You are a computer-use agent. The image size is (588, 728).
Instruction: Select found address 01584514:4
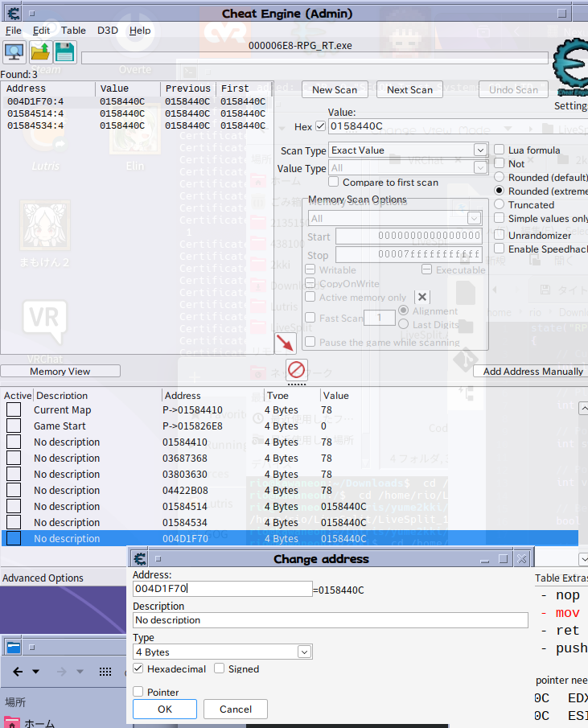click(137, 113)
